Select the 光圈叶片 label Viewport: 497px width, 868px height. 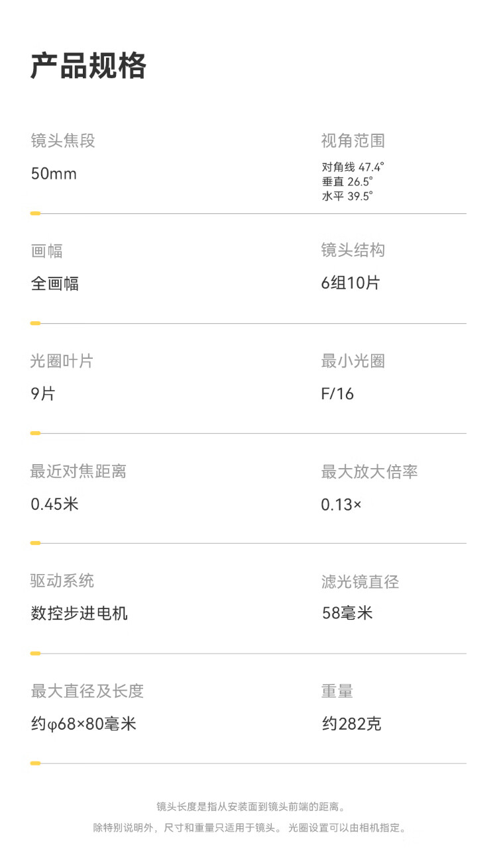(62, 361)
